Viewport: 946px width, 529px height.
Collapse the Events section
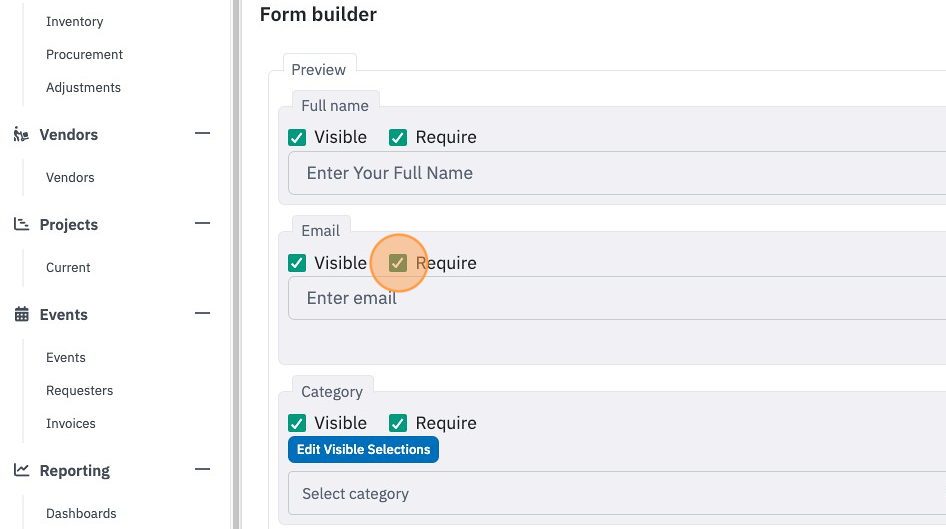[x=203, y=313]
